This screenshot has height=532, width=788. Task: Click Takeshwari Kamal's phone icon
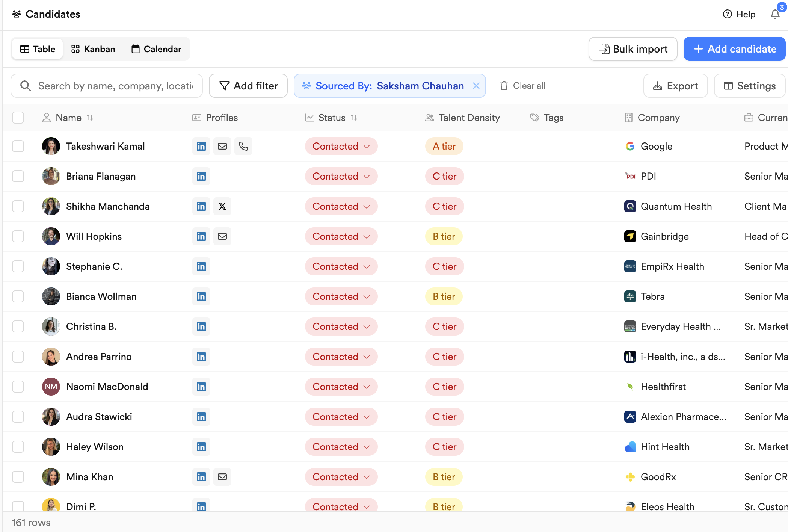coord(243,146)
